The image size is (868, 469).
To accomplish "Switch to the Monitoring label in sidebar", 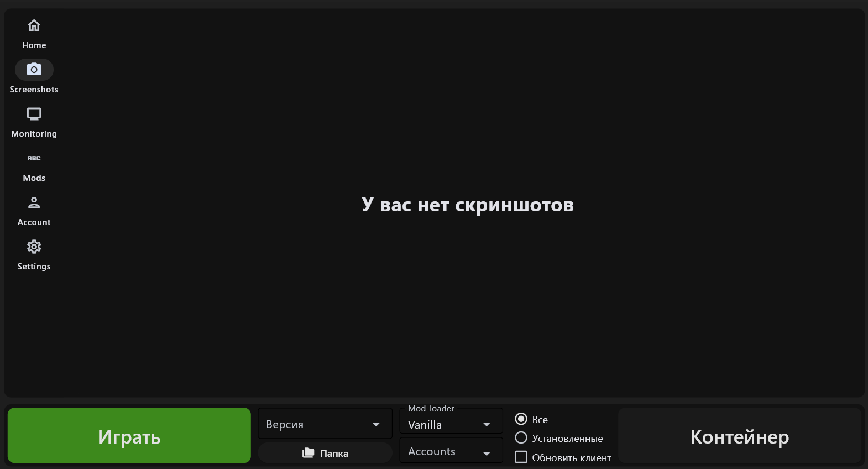I will coord(34,134).
